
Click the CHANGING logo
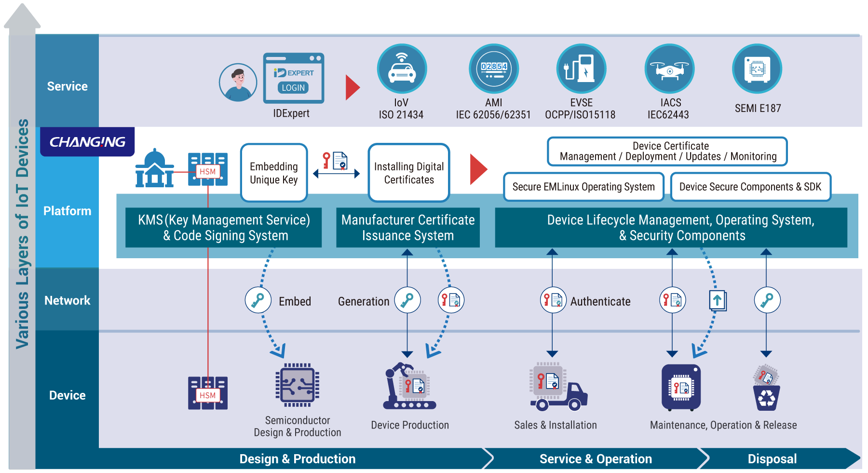point(87,142)
